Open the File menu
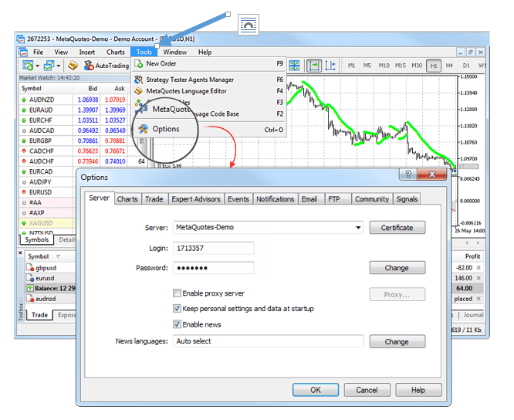Screen dimensions: 514x420 pyautogui.click(x=38, y=52)
